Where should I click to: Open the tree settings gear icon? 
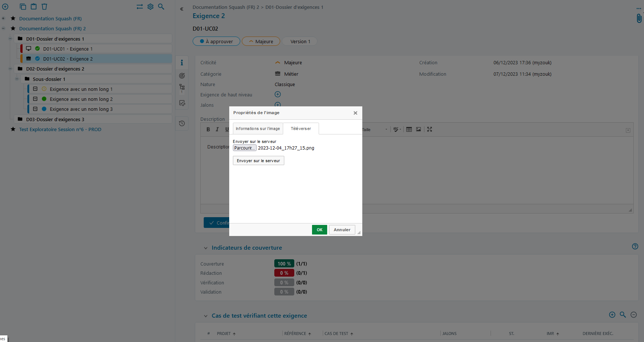tap(150, 7)
